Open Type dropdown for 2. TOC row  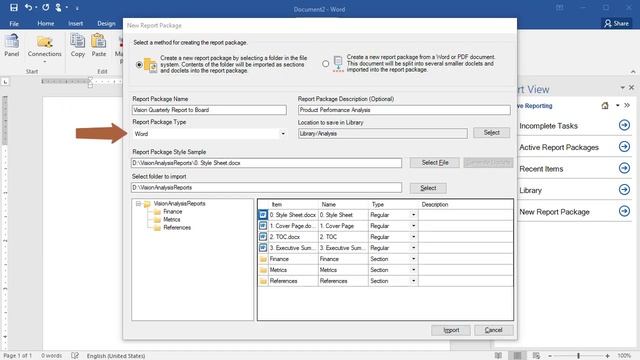(413, 237)
